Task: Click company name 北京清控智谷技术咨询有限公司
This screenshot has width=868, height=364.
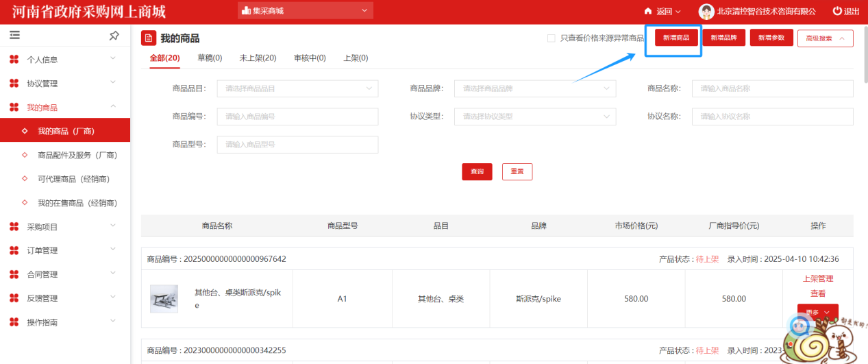Action: tap(767, 12)
